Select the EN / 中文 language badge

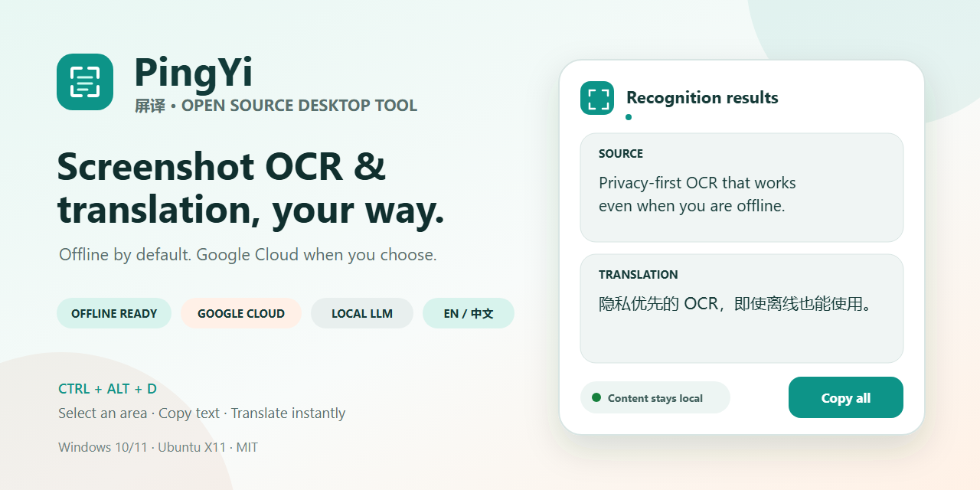(x=469, y=313)
